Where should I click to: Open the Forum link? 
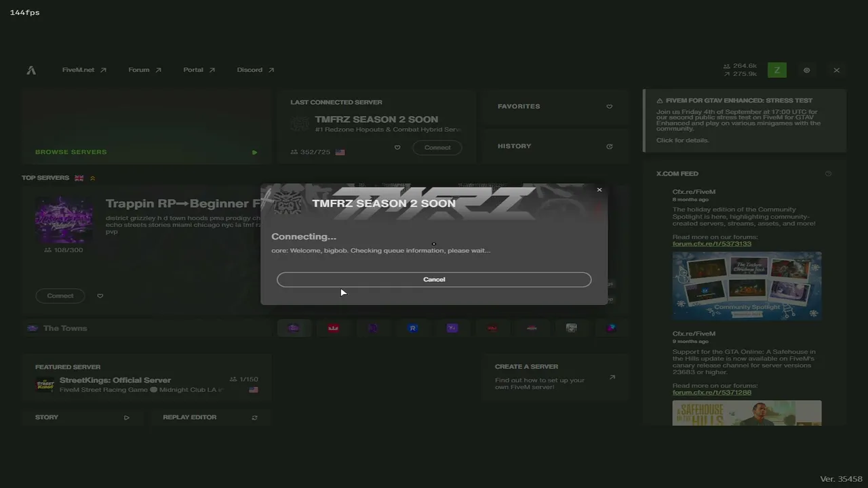pos(144,70)
